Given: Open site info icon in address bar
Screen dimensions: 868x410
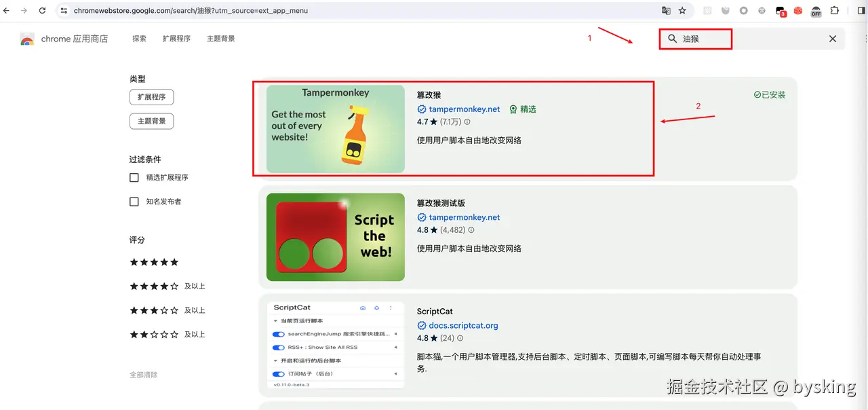Looking at the screenshot, I should (x=64, y=11).
